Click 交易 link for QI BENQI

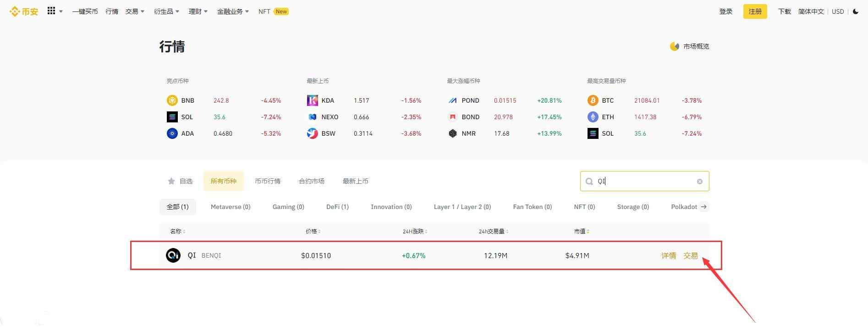click(691, 255)
